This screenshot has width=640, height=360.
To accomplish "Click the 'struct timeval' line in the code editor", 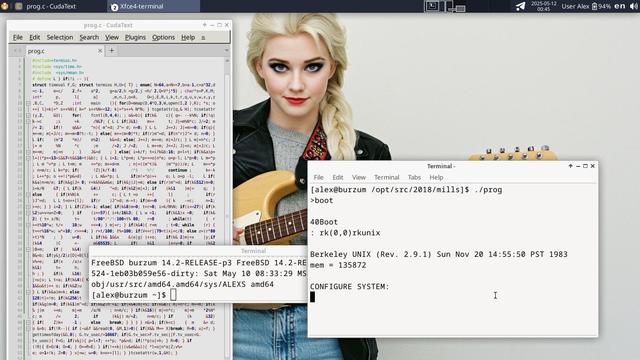I will (124, 85).
